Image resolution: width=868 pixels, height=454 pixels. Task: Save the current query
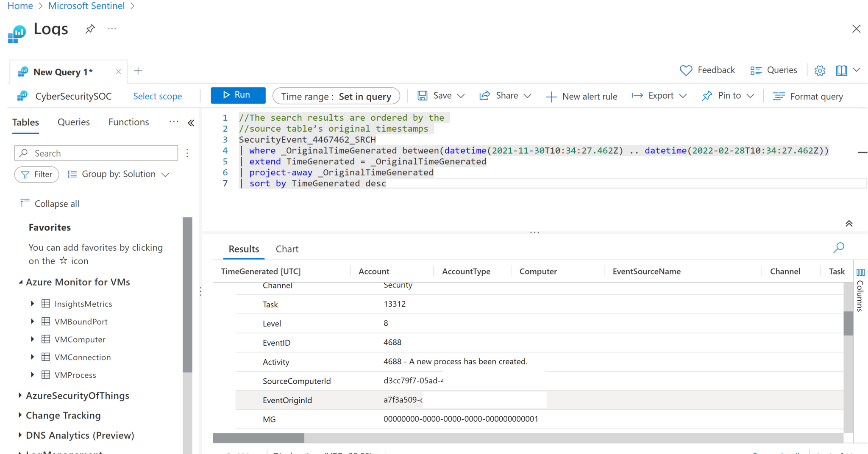pos(436,95)
